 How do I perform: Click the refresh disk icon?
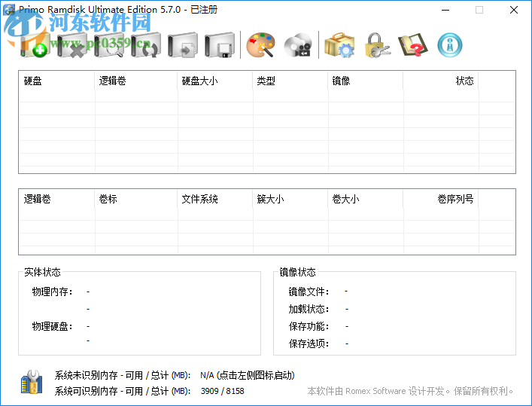click(146, 45)
